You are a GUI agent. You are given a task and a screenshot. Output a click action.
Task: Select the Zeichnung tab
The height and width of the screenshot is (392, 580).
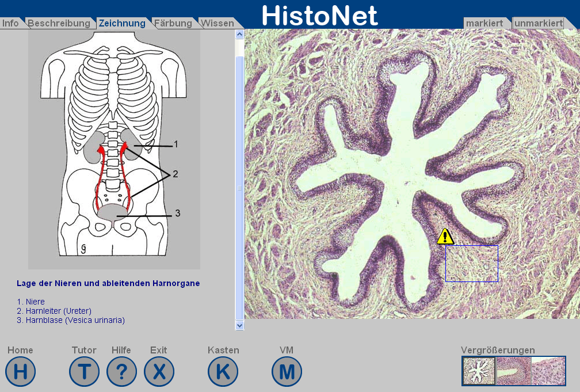pos(122,24)
